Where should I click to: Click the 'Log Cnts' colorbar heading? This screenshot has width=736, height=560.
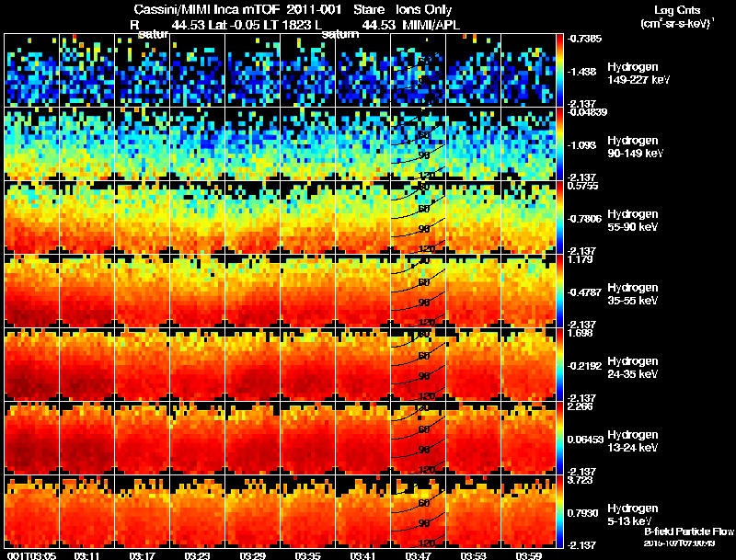tap(677, 10)
